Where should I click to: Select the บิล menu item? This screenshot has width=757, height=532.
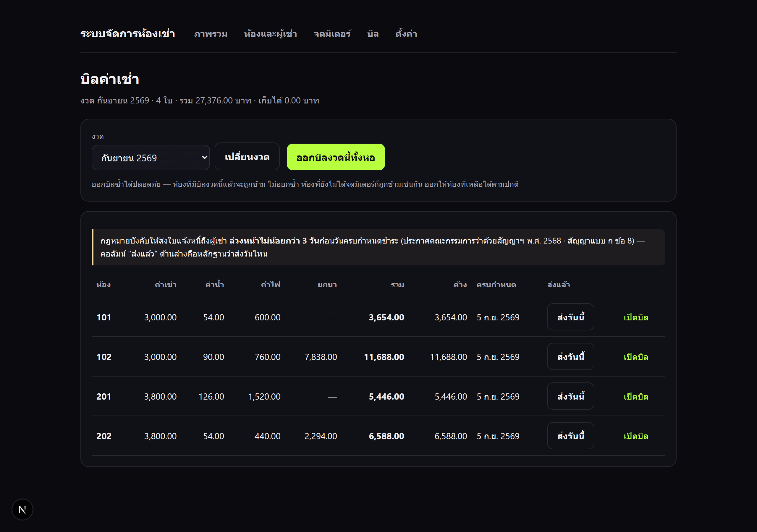coord(373,34)
